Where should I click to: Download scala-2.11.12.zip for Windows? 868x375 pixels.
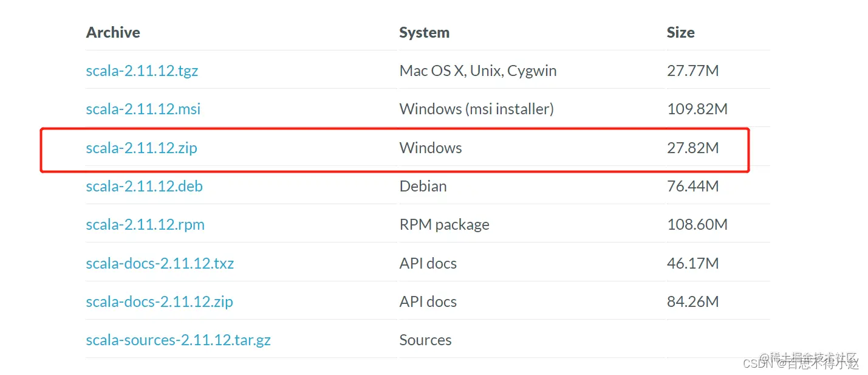click(142, 148)
